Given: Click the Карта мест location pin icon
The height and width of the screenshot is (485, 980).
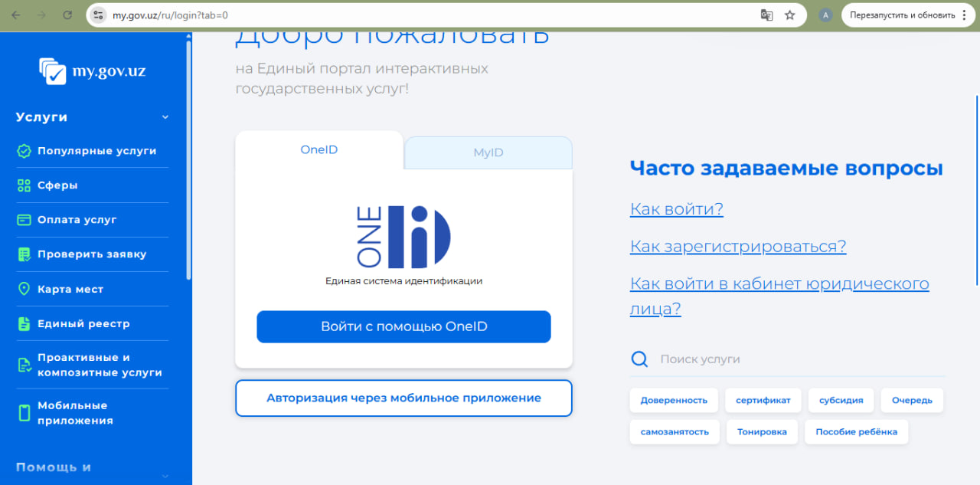Looking at the screenshot, I should (x=24, y=289).
